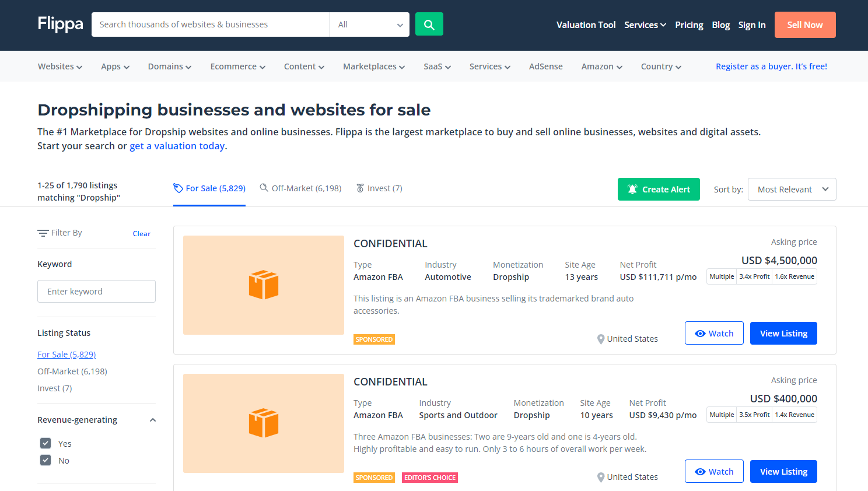Click eye icon in Automotive listing Watch button
This screenshot has width=868, height=491.
pyautogui.click(x=700, y=334)
